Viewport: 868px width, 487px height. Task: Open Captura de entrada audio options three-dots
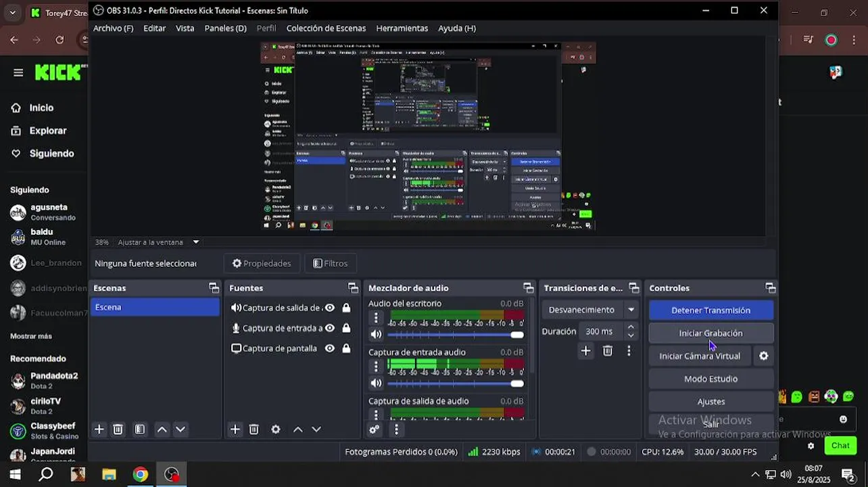(x=377, y=367)
